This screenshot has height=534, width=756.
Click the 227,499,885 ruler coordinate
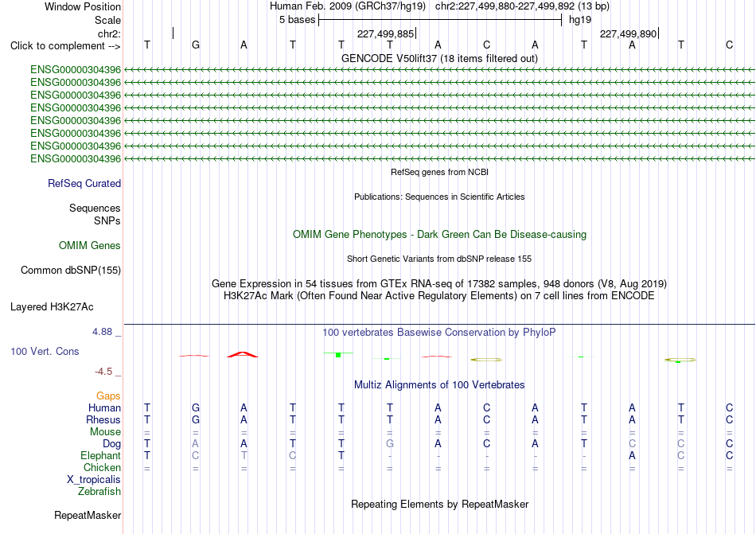tap(385, 33)
